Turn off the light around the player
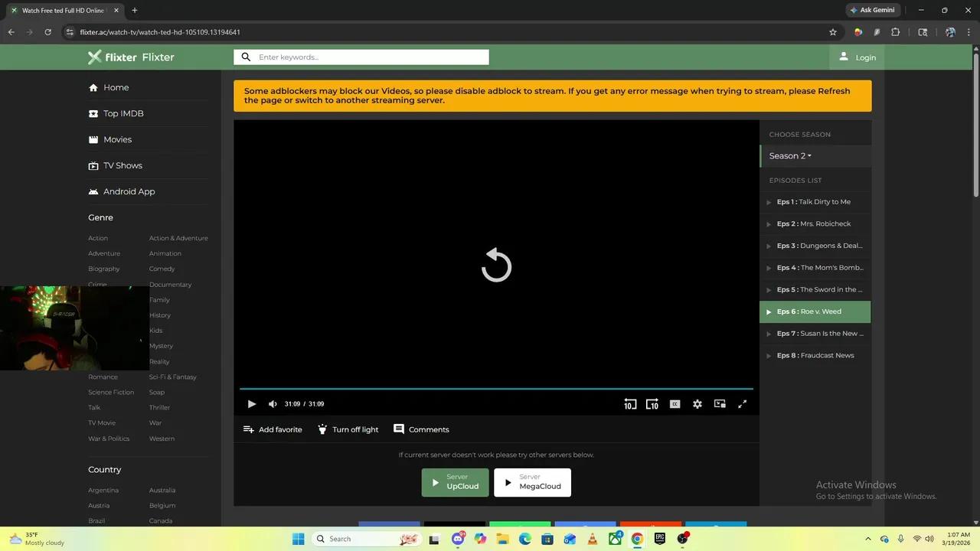This screenshot has height=551, width=980. point(348,429)
